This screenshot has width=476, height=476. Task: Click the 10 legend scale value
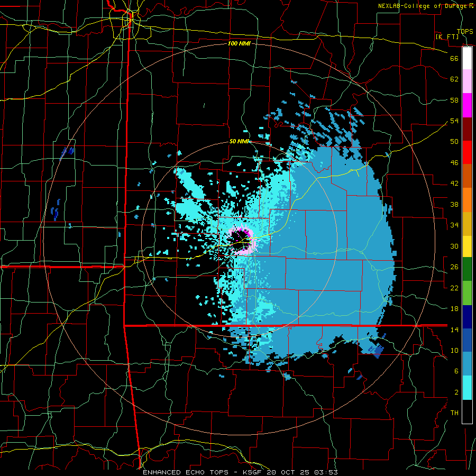[454, 351]
